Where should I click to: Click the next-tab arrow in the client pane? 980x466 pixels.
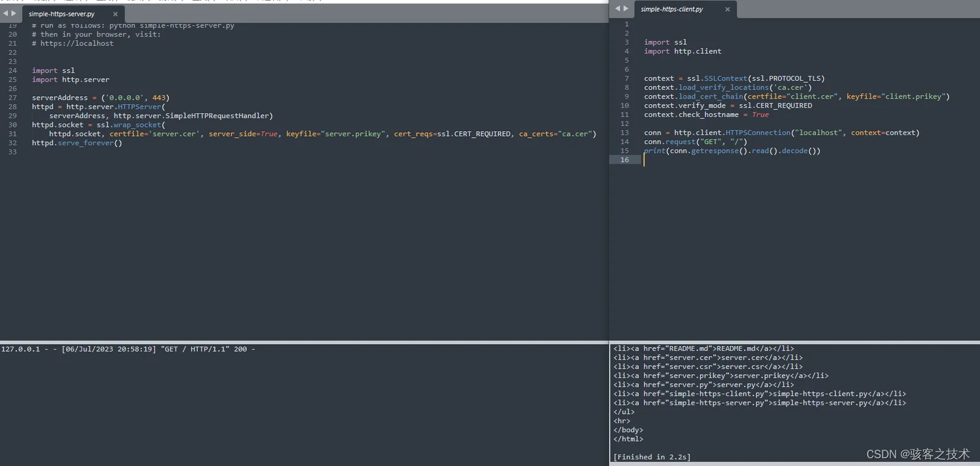pyautogui.click(x=626, y=9)
